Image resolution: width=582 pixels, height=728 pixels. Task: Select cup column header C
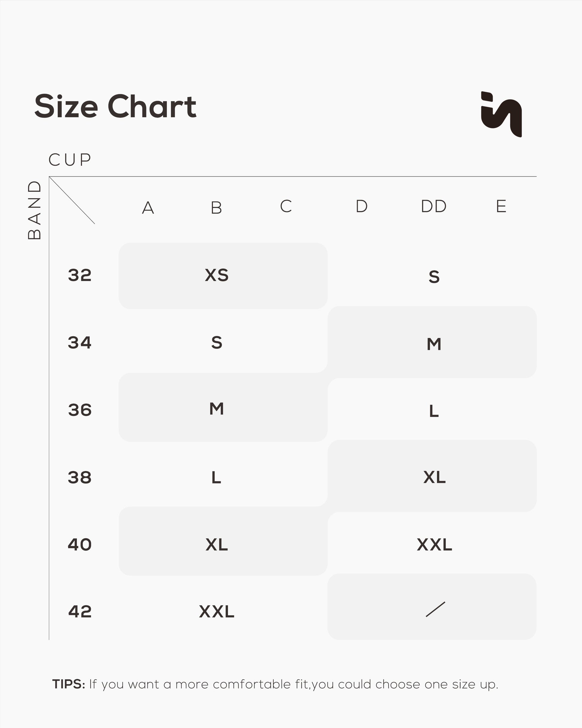click(286, 206)
